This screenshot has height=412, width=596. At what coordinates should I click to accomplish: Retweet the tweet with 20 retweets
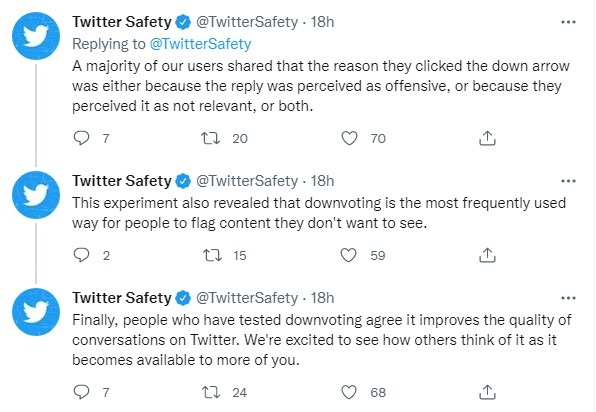coord(211,138)
